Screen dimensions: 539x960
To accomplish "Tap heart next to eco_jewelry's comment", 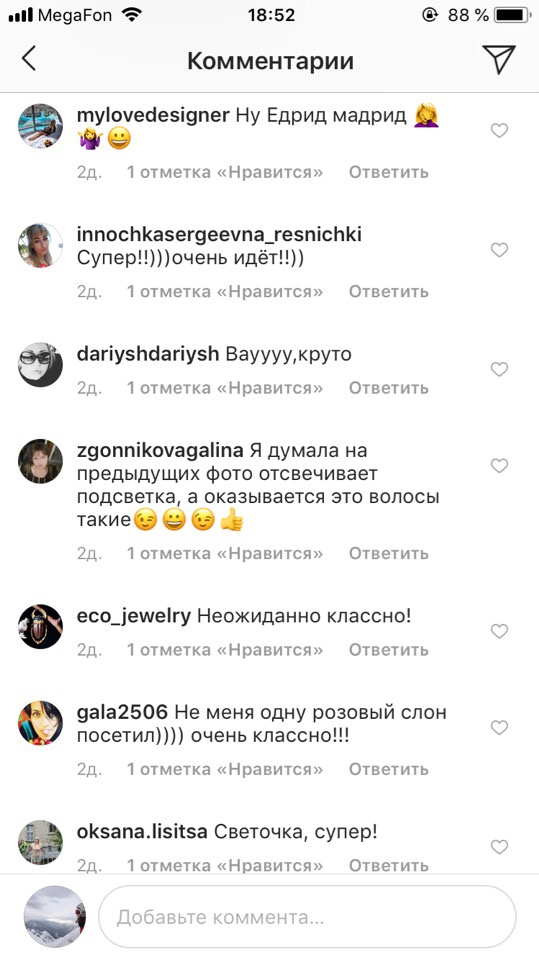I will click(x=500, y=631).
